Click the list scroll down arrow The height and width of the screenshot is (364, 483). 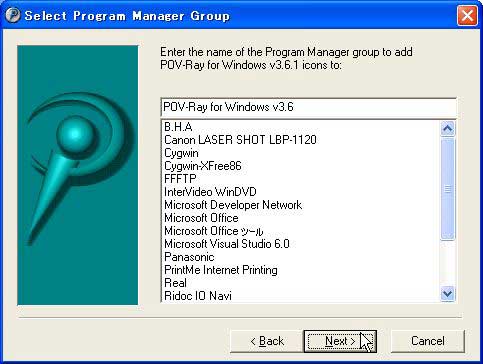coord(447,294)
